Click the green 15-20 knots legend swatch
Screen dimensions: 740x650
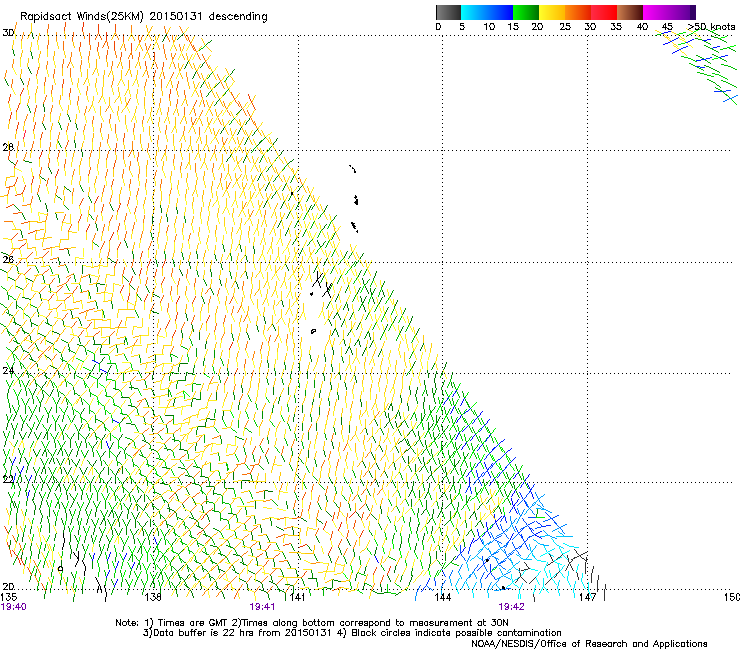tap(526, 12)
